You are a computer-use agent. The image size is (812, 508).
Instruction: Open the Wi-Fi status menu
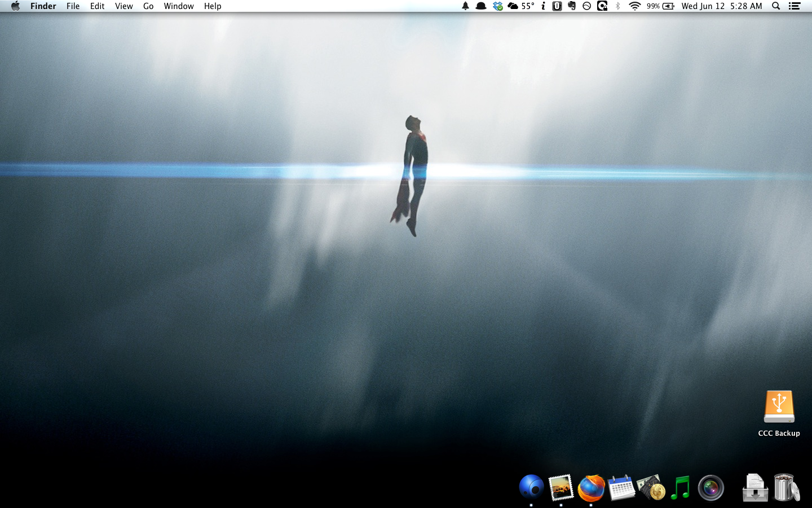pos(635,6)
